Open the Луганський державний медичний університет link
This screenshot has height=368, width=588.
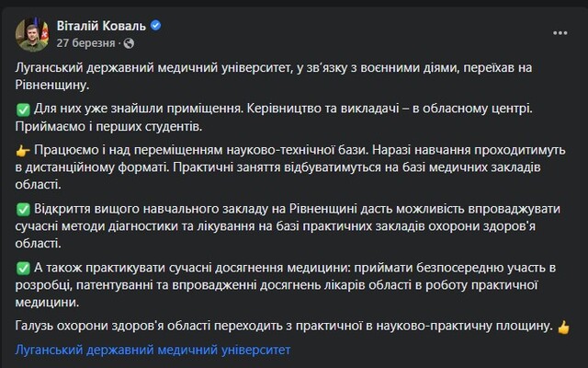[153, 350]
